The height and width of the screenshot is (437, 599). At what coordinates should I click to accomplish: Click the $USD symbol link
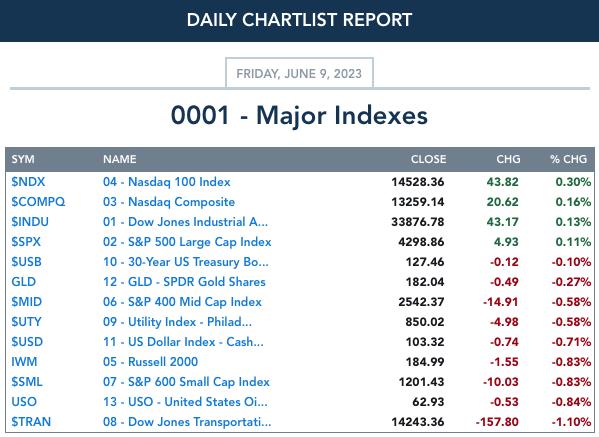(x=27, y=342)
